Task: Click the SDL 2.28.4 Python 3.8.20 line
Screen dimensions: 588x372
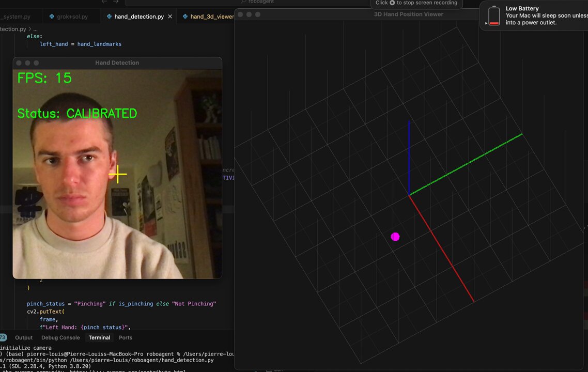Action: (45, 366)
